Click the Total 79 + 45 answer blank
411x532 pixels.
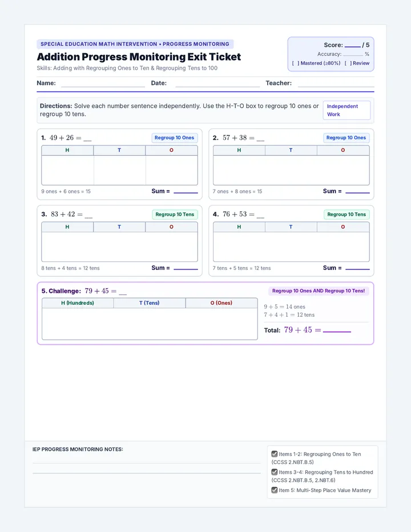[x=337, y=330]
